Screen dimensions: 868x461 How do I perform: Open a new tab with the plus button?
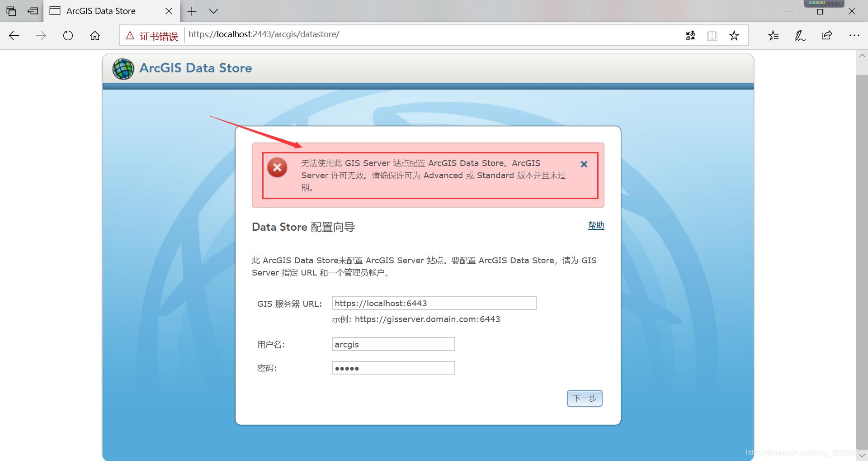tap(191, 11)
